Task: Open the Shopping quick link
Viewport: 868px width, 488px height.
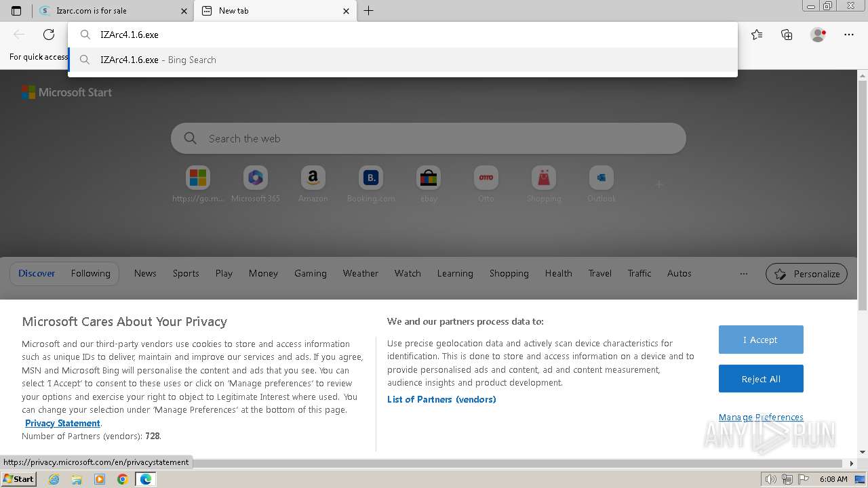Action: click(544, 184)
